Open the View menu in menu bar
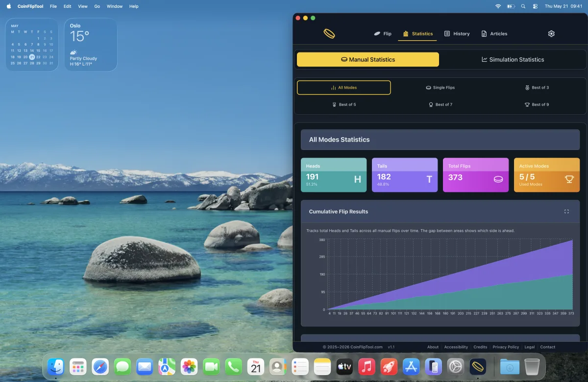Screen dimensions: 588x382 coord(83,6)
